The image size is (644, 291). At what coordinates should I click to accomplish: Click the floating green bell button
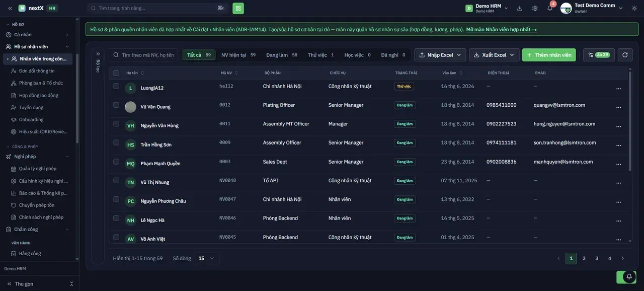(626, 277)
